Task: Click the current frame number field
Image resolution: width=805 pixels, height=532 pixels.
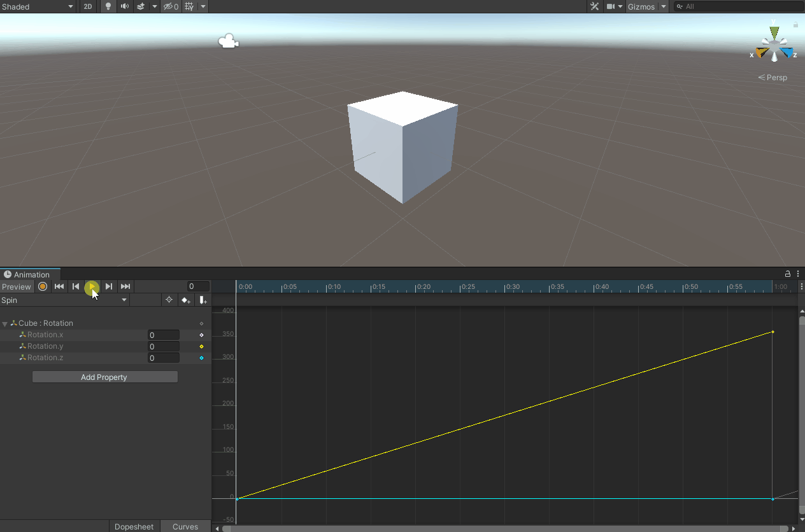Action: 198,287
